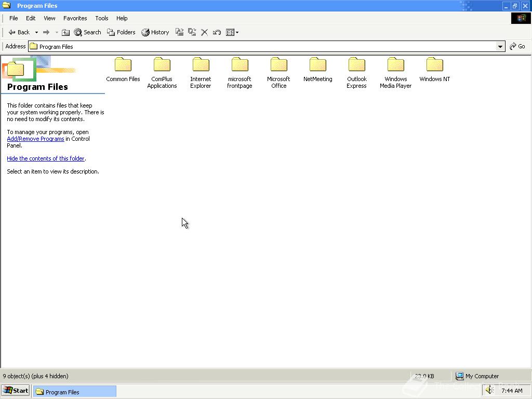Click the title bar folder icon
The image size is (532, 399).
6,5
